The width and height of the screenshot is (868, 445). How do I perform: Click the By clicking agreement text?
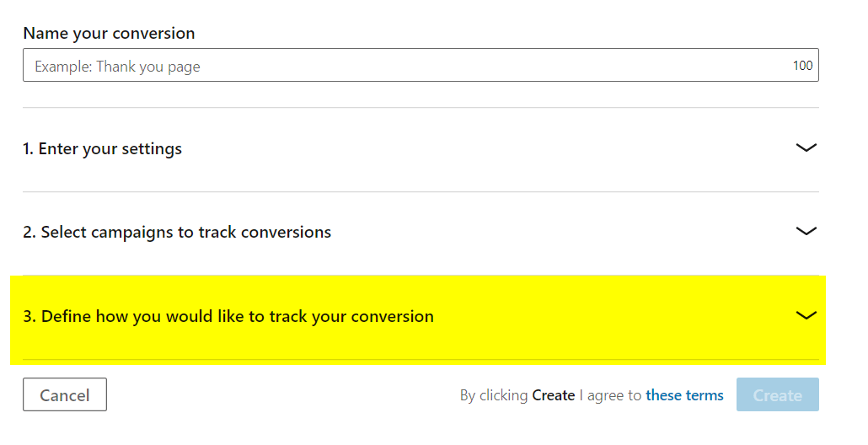point(494,395)
